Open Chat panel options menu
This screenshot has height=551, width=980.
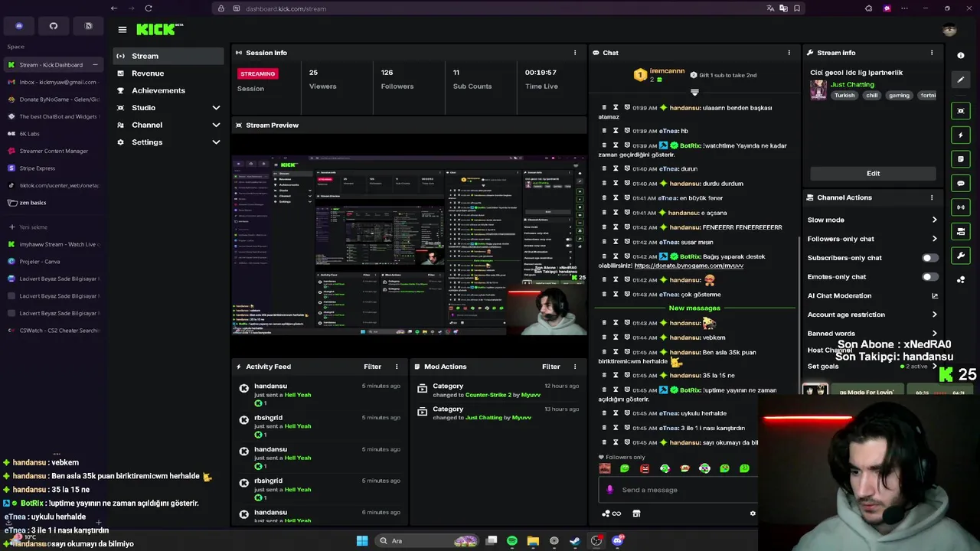(x=789, y=53)
